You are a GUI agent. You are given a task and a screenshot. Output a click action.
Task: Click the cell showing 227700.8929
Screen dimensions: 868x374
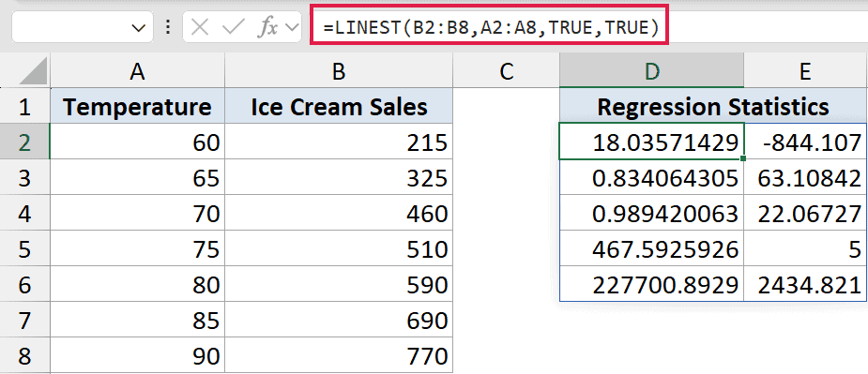coord(651,284)
